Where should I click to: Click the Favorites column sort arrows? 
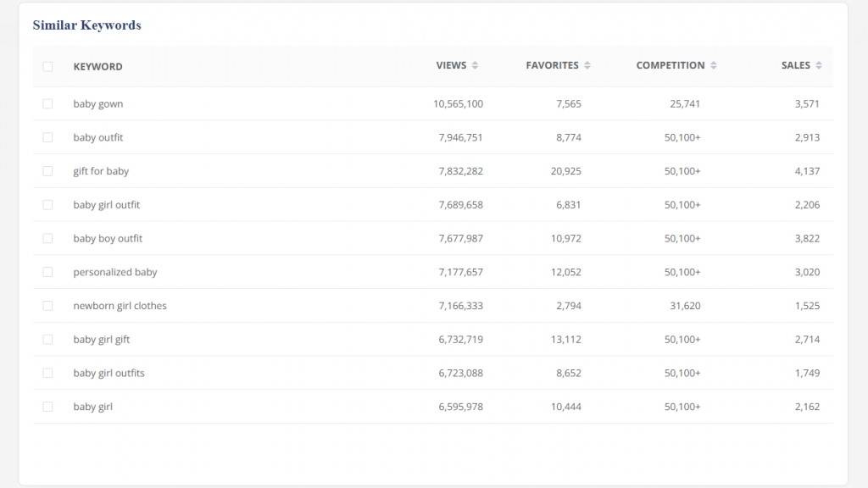point(587,66)
